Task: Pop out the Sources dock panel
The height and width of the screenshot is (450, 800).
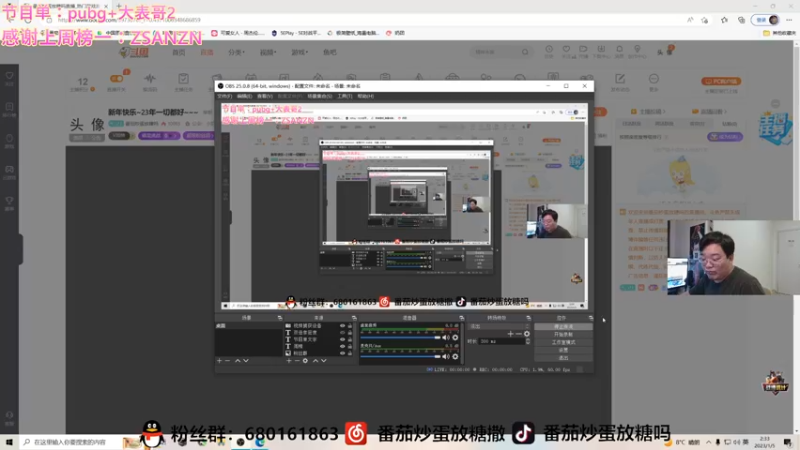Action: 354,318
